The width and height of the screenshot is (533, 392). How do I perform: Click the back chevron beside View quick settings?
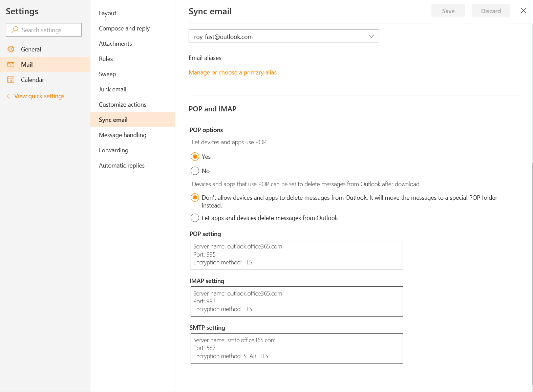[x=8, y=96]
